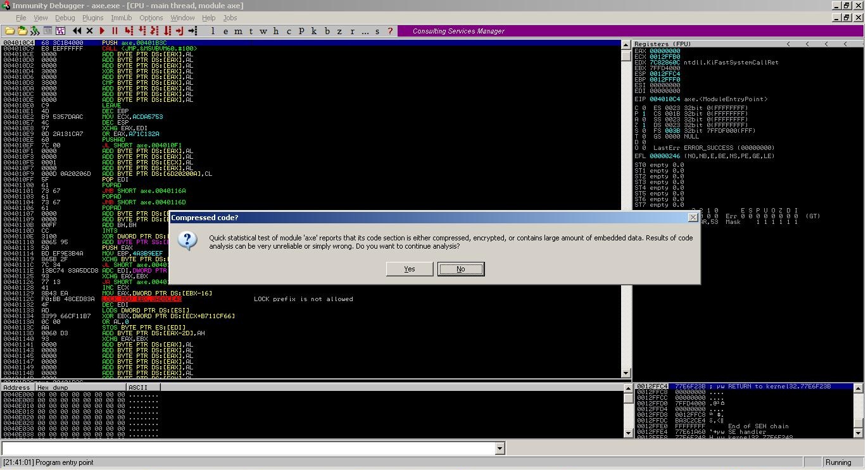Image resolution: width=868 pixels, height=470 pixels.
Task: Click the Running status indicator
Action: click(x=838, y=462)
